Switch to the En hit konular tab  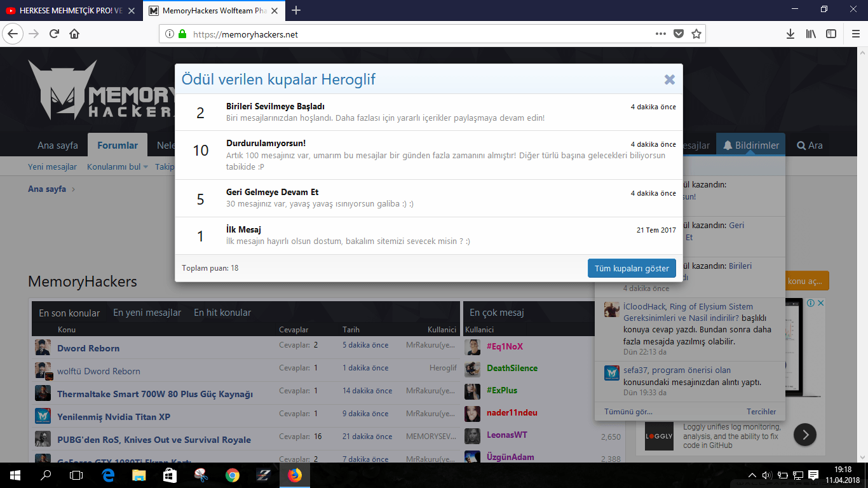coord(222,313)
